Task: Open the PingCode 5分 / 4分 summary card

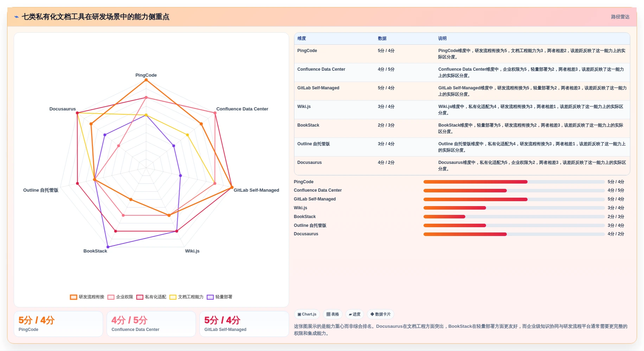Action: (58, 324)
